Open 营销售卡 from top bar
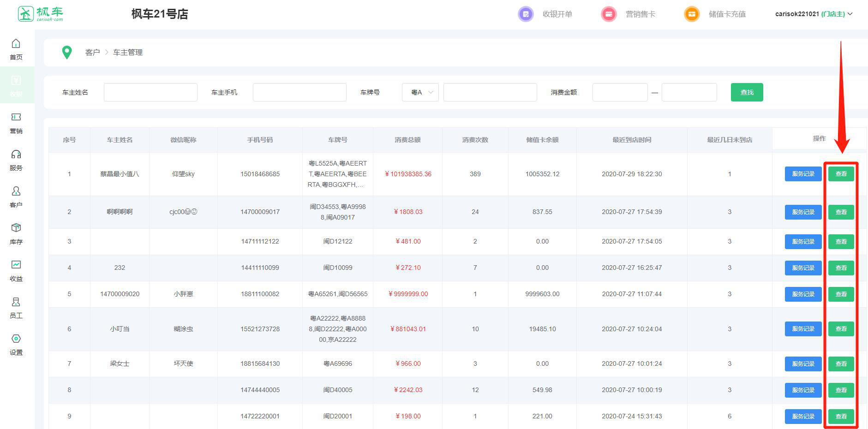868x429 pixels. tap(641, 14)
